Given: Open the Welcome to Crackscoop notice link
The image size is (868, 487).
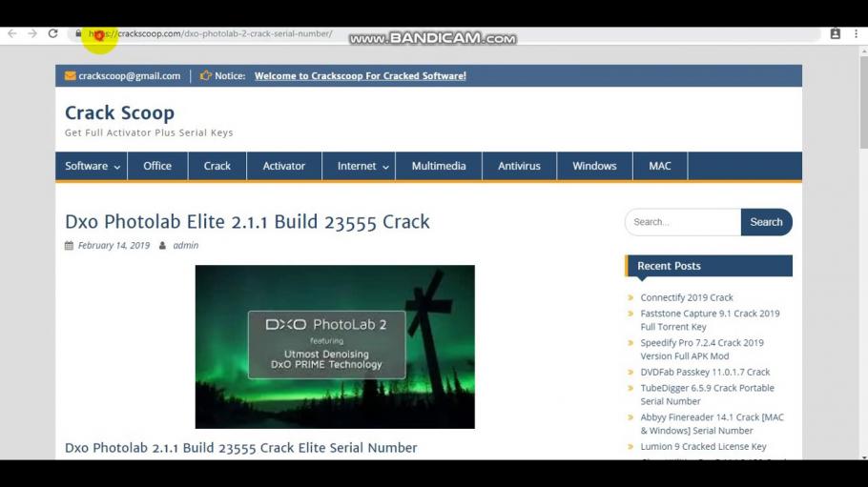Looking at the screenshot, I should click(361, 76).
